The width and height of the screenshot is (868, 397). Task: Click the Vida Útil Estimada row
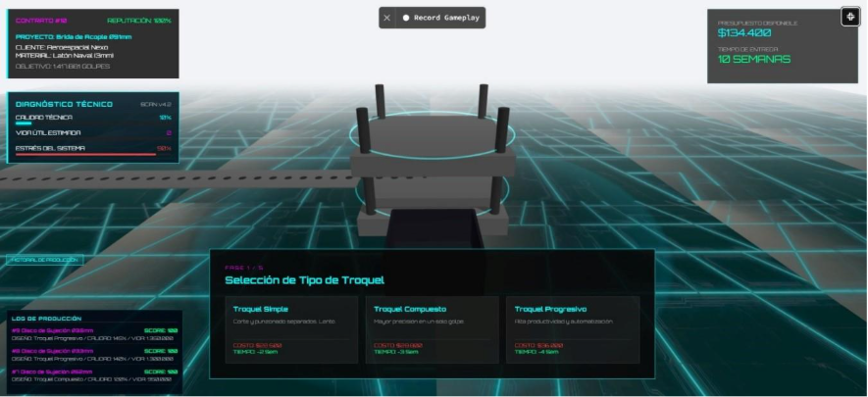point(93,133)
